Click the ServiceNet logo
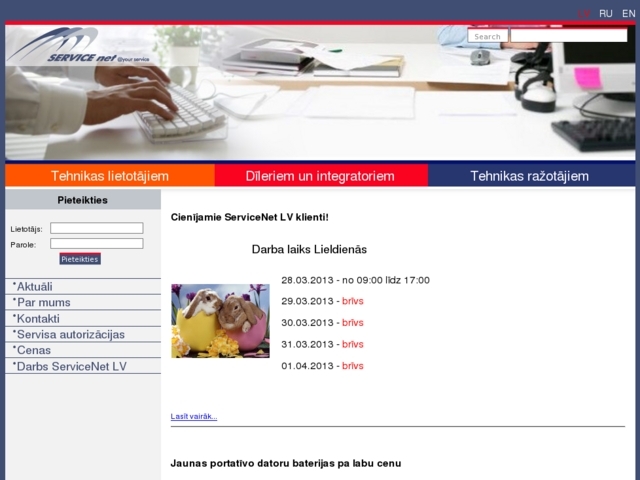This screenshot has width=640, height=480. coord(78,45)
